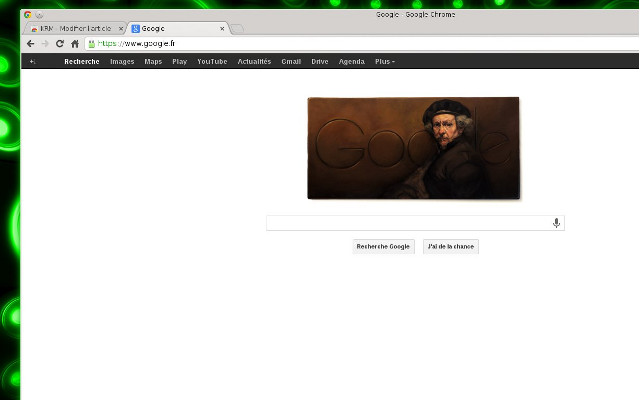The image size is (640, 400).
Task: Click the browser back arrow
Action: [x=30, y=44]
